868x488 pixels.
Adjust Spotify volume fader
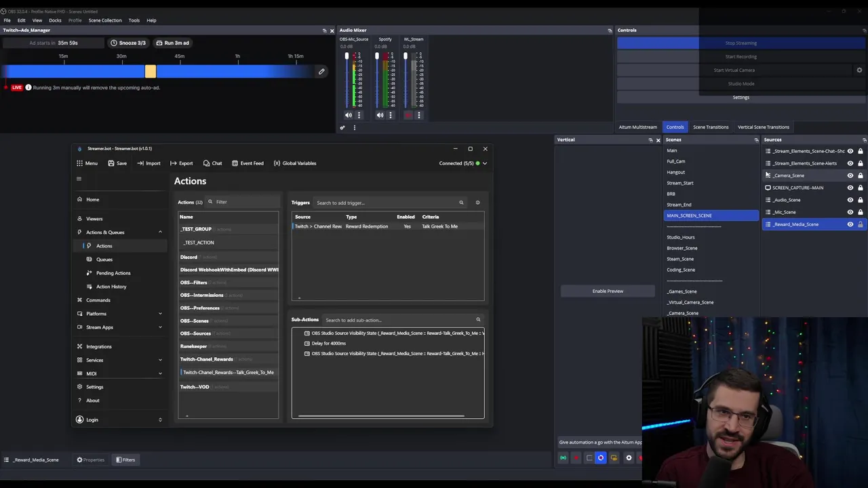coord(377,56)
